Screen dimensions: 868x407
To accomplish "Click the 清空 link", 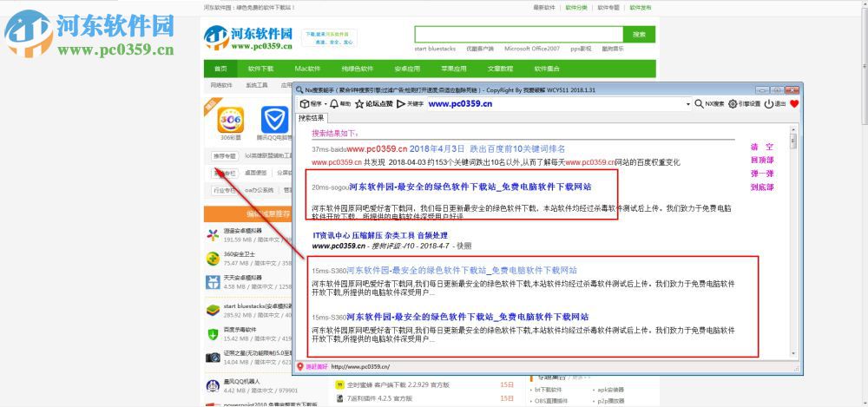I will pos(762,147).
